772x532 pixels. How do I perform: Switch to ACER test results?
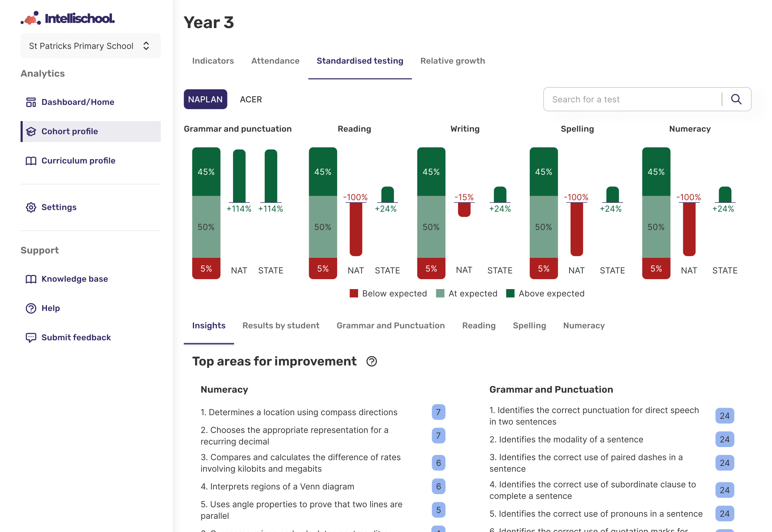coord(251,99)
